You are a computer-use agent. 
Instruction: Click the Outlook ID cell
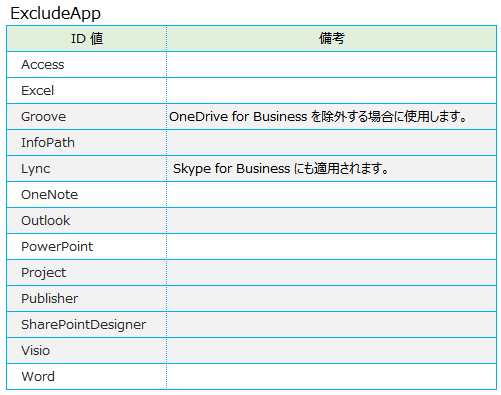click(87, 221)
